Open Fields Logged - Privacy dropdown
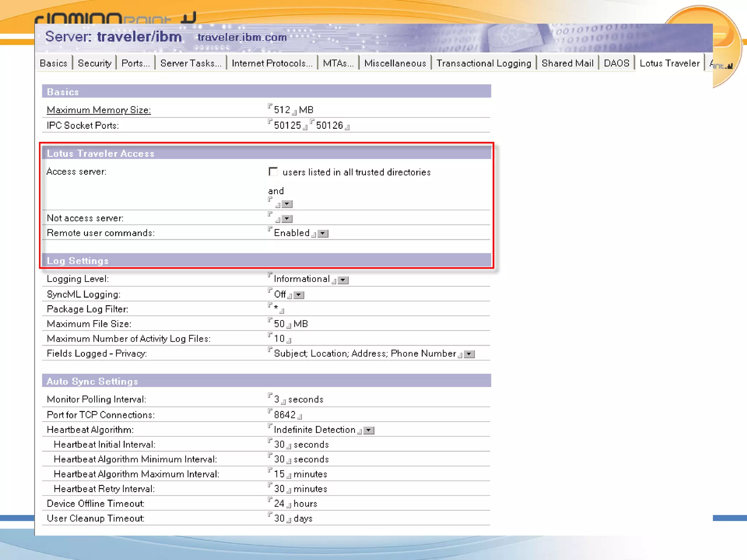This screenshot has width=747, height=560. click(469, 354)
